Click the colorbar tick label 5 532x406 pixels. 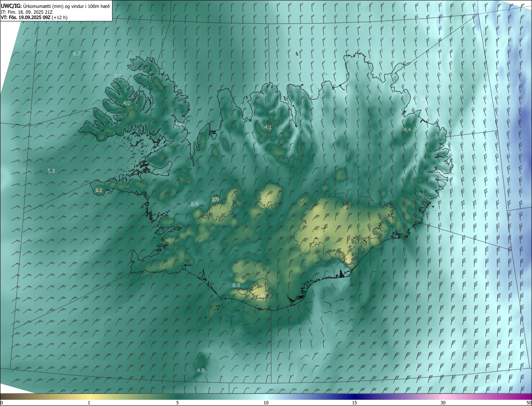click(177, 403)
